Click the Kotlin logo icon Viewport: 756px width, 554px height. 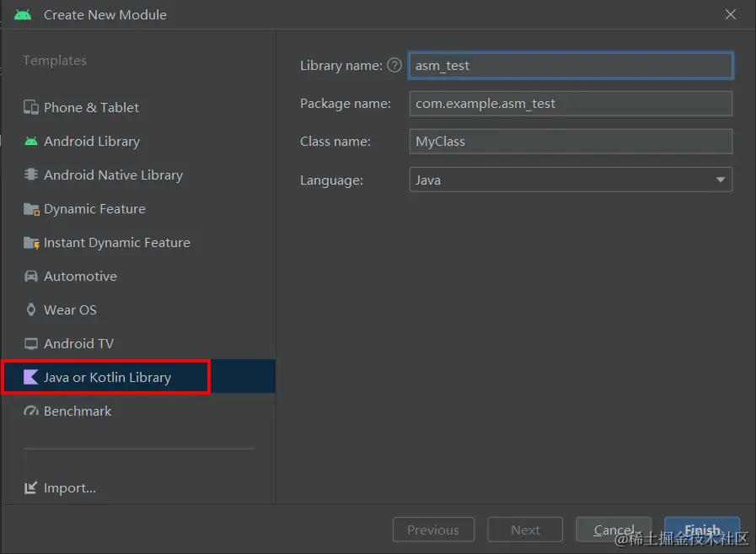click(x=31, y=377)
